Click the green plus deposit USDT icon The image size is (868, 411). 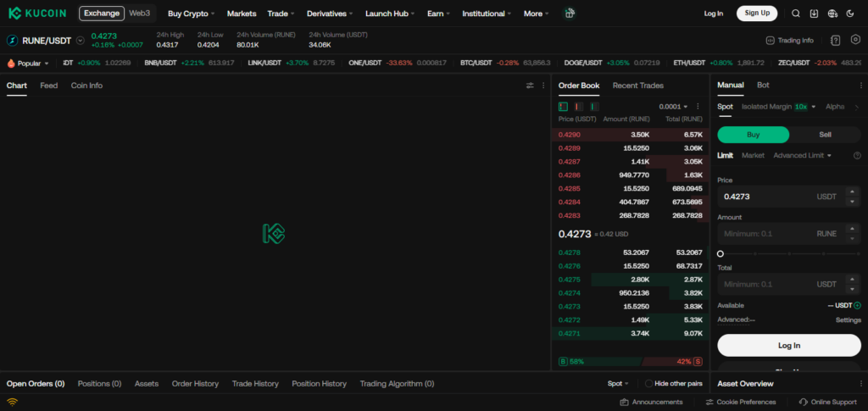pyautogui.click(x=858, y=305)
